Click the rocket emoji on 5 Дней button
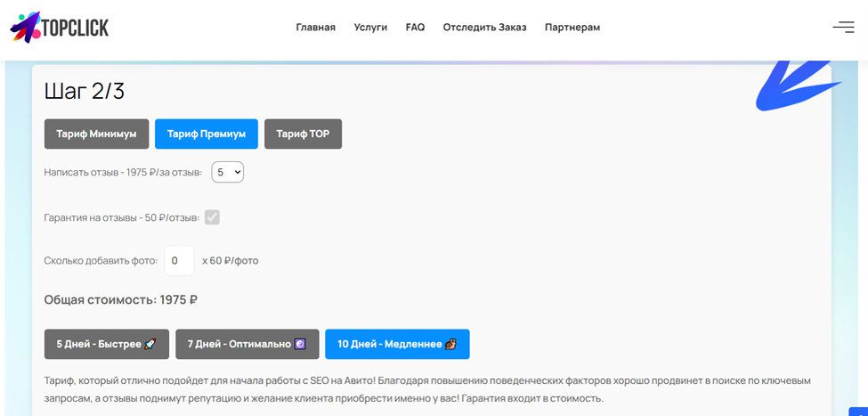The image size is (868, 416). click(150, 344)
